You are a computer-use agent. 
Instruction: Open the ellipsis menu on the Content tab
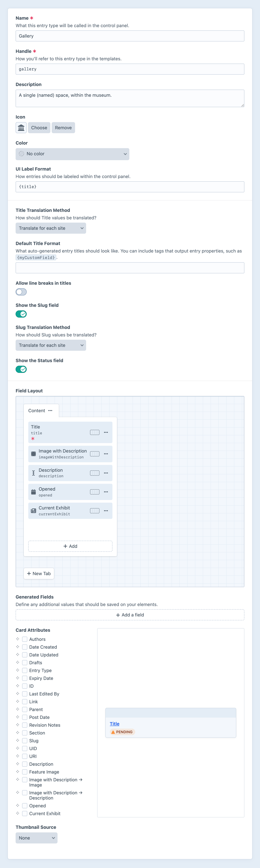(x=50, y=410)
